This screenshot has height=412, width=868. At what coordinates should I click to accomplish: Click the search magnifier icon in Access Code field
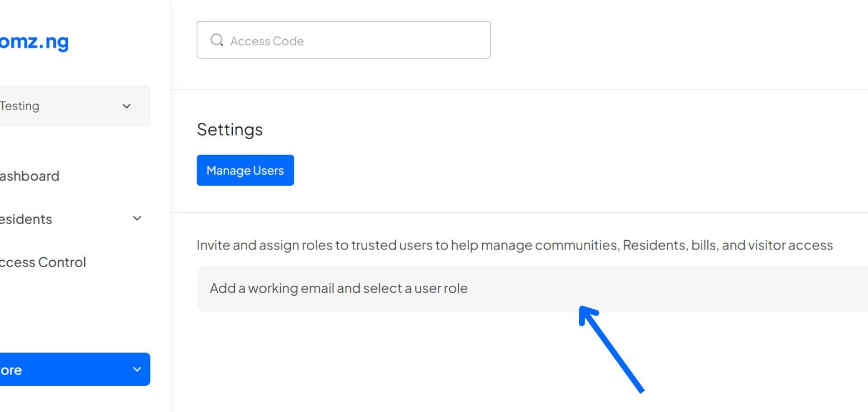217,40
